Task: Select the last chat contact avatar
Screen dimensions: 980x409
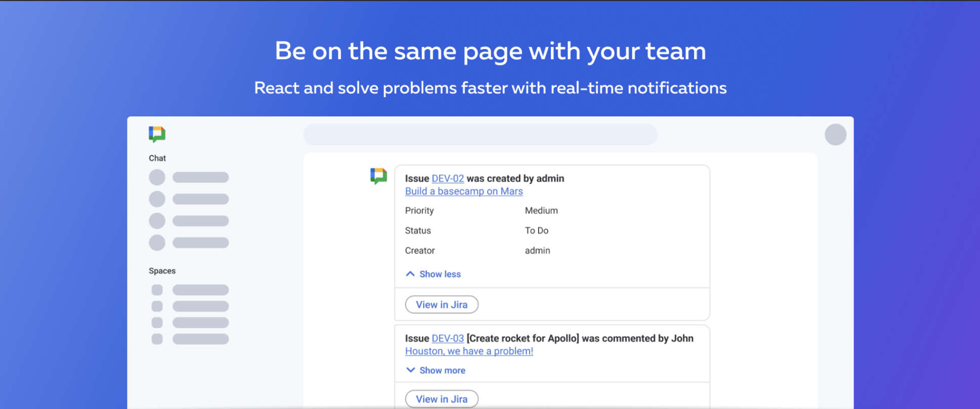Action: (x=157, y=242)
